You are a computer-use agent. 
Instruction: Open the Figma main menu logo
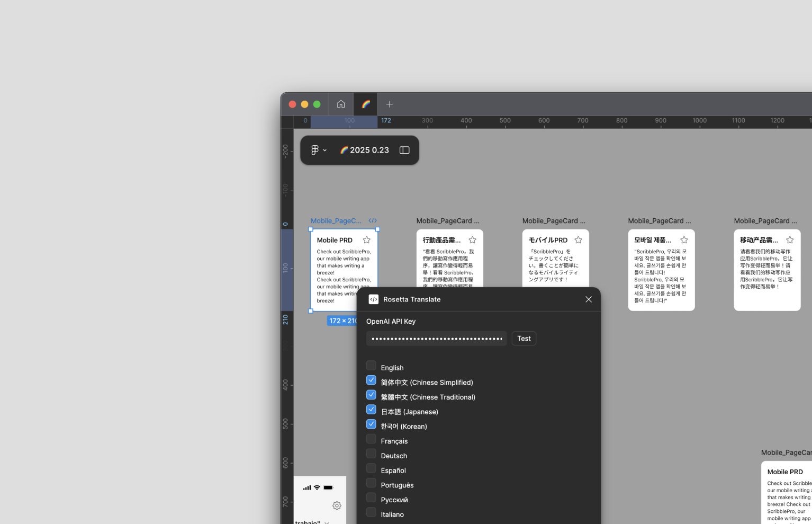315,150
